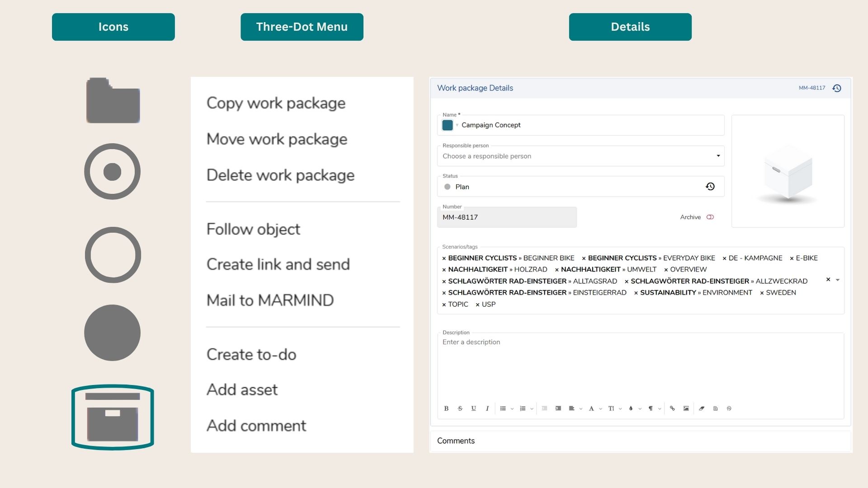Toggle the Archive switch
This screenshot has height=488, width=868.
coord(709,217)
